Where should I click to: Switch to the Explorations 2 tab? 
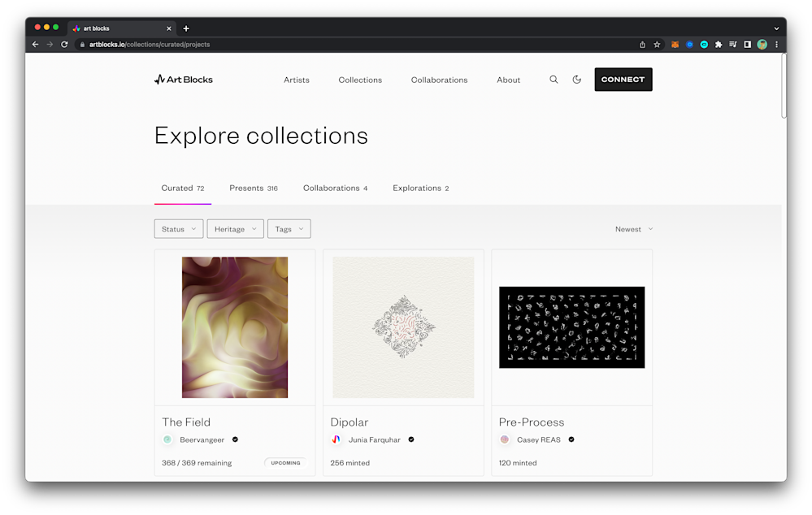coord(420,188)
